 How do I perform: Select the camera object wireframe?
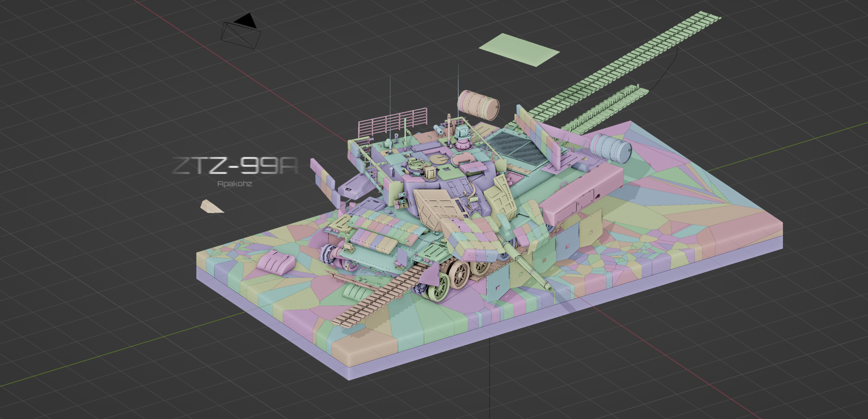point(241,33)
